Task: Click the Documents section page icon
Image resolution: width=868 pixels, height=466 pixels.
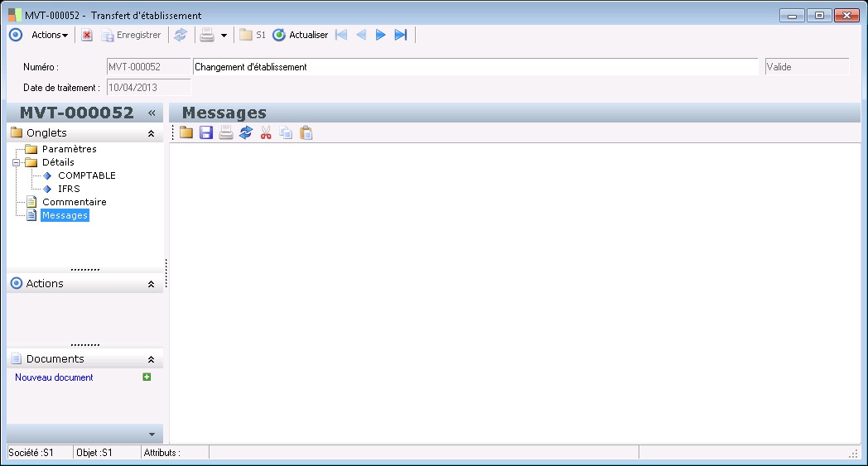Action: (x=17, y=358)
